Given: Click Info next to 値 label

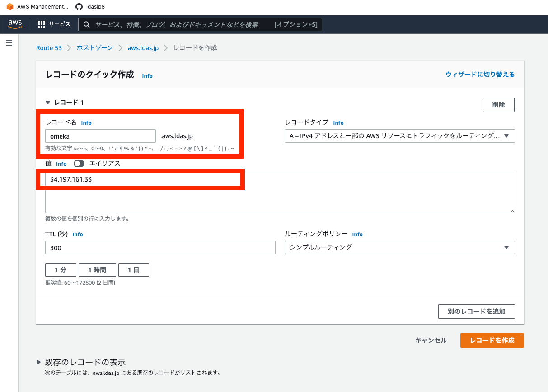Looking at the screenshot, I should point(61,164).
